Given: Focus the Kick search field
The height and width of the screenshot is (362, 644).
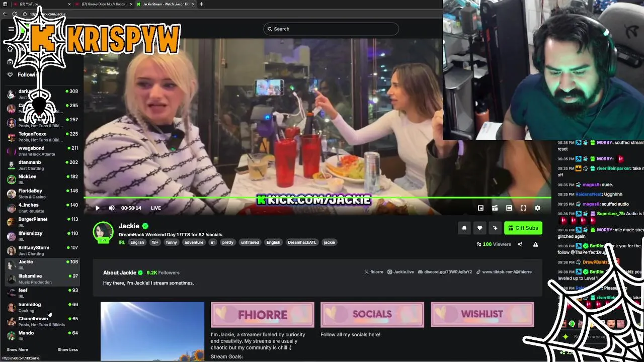Looking at the screenshot, I should coord(331,29).
